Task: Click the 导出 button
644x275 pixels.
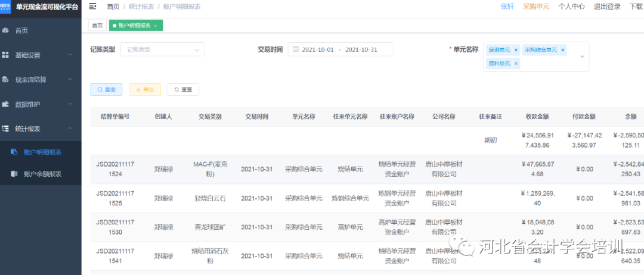Action: [x=144, y=89]
